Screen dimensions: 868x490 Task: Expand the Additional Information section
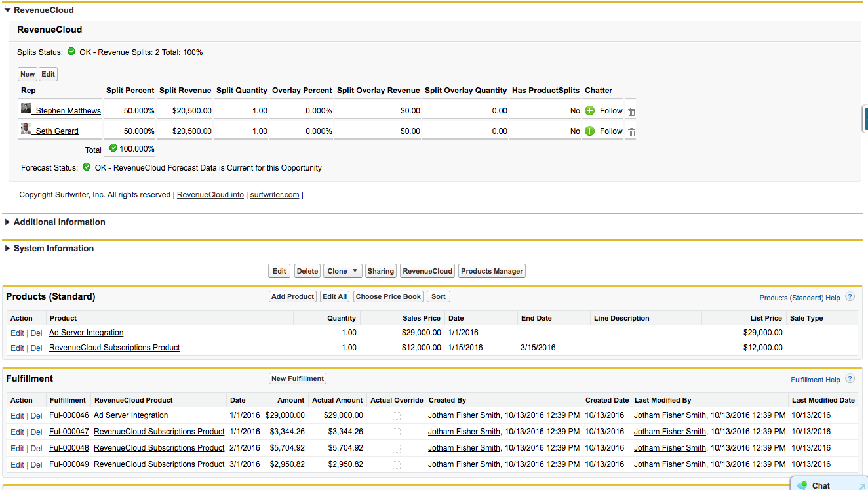7,222
